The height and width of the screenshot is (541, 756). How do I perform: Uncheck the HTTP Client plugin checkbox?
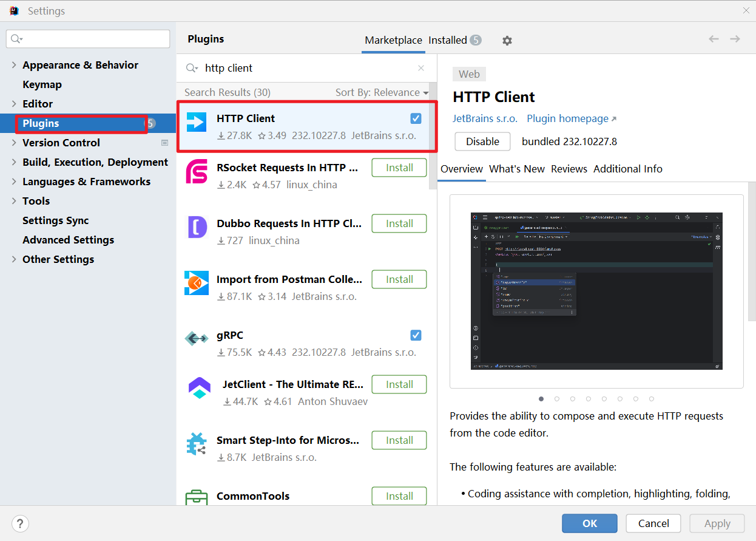[x=416, y=118]
